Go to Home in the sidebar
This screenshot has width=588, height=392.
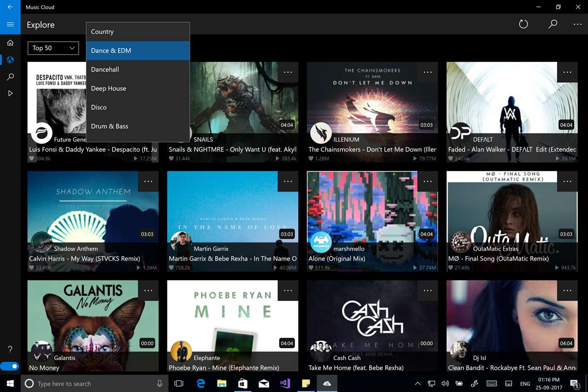(10, 43)
